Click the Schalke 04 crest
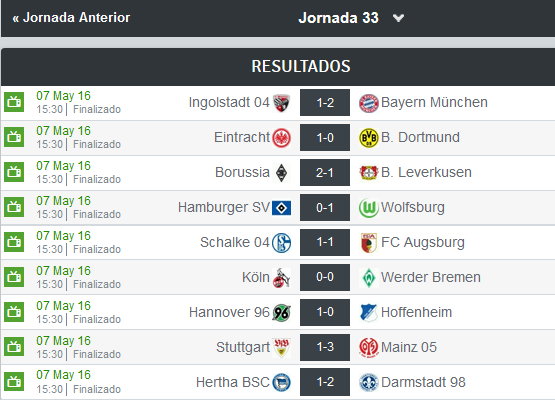 point(281,243)
